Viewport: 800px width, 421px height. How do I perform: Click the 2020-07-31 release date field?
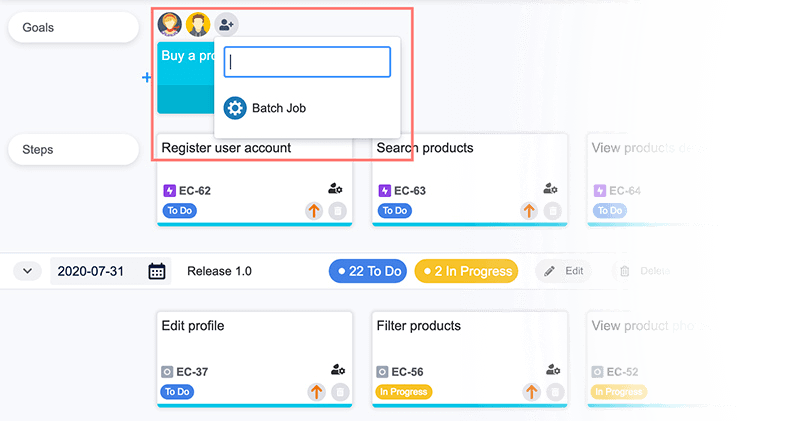111,271
